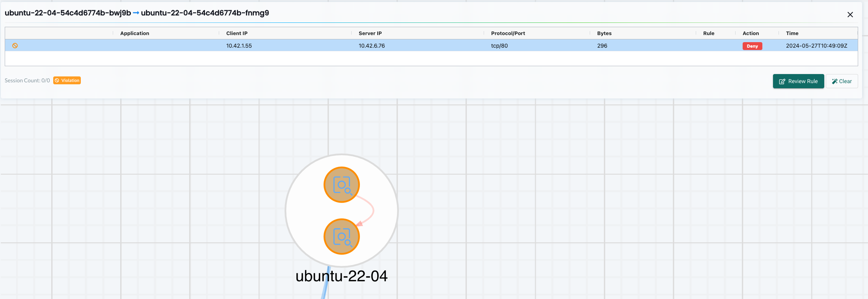Viewport: 868px width, 299px height.
Task: Sort by the Bytes column header
Action: pos(604,33)
